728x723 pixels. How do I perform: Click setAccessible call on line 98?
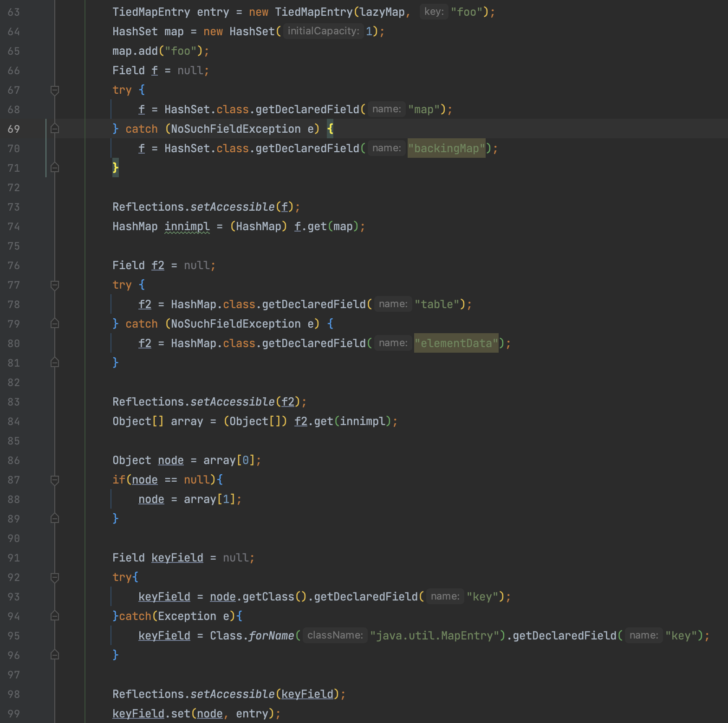coord(233,694)
